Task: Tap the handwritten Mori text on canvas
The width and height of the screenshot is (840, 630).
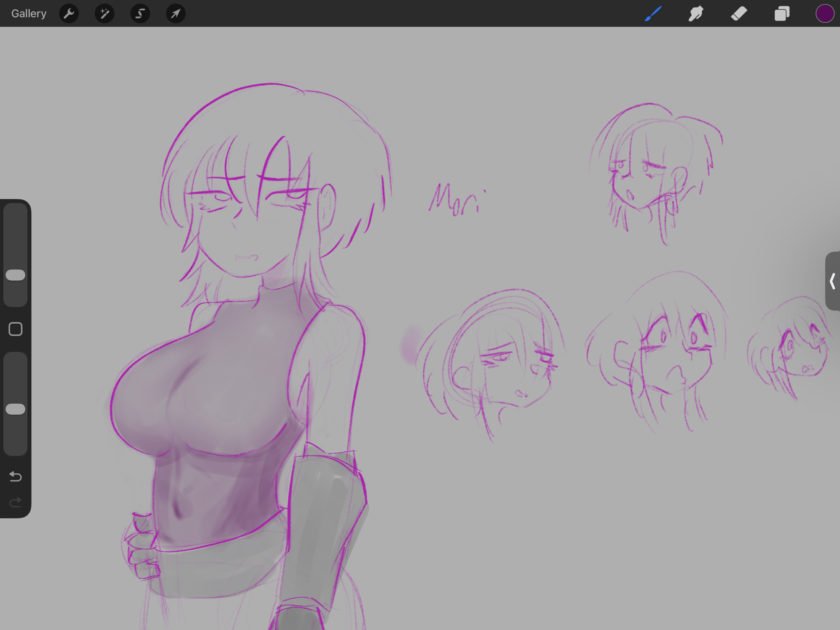Action: pyautogui.click(x=457, y=200)
